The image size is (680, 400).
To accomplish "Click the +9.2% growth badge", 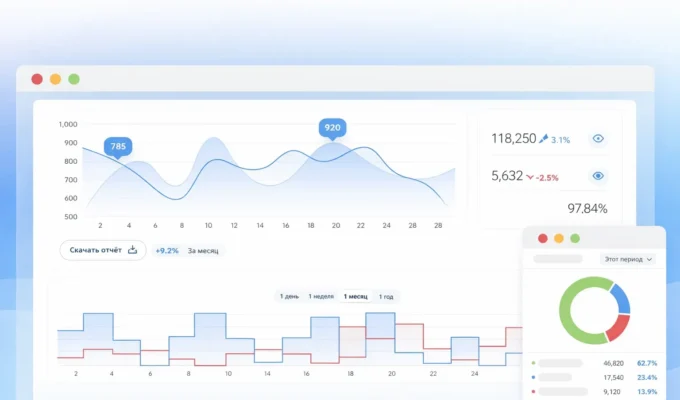I will (166, 251).
